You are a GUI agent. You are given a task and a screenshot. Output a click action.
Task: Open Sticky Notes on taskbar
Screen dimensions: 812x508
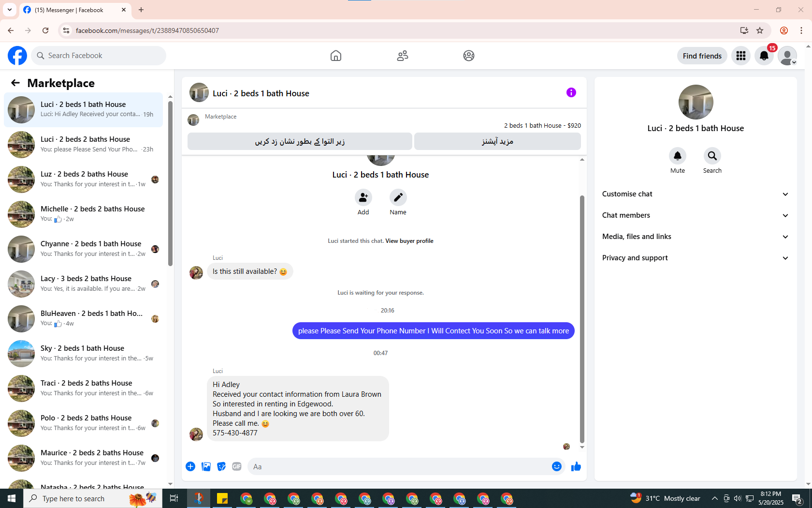222,498
